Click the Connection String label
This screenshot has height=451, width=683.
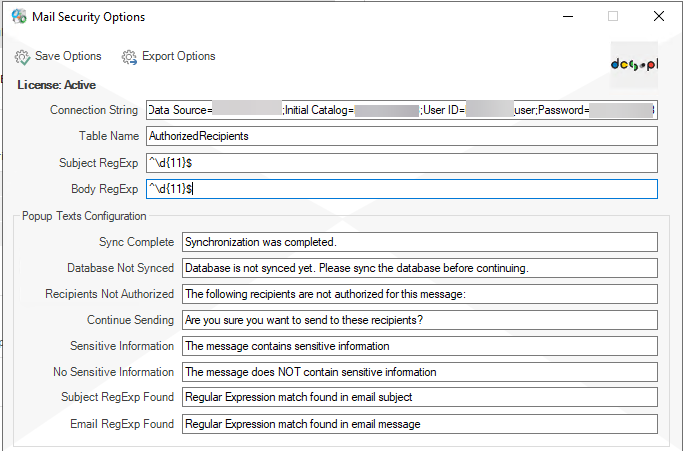(94, 110)
